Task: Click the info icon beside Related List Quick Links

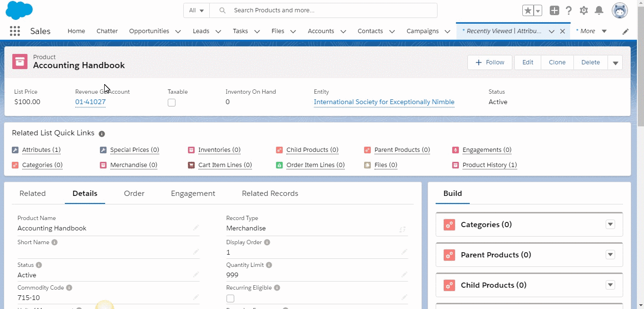Action: click(102, 134)
